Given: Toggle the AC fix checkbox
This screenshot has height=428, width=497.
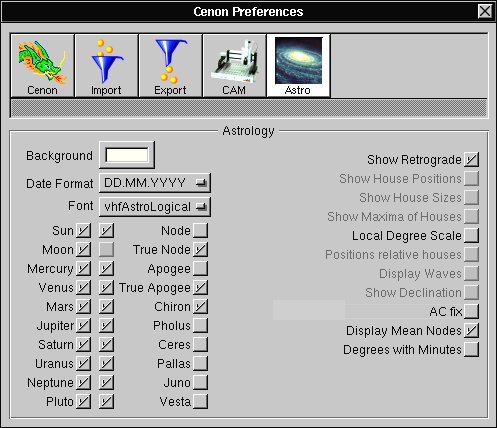Looking at the screenshot, I should pos(471,312).
